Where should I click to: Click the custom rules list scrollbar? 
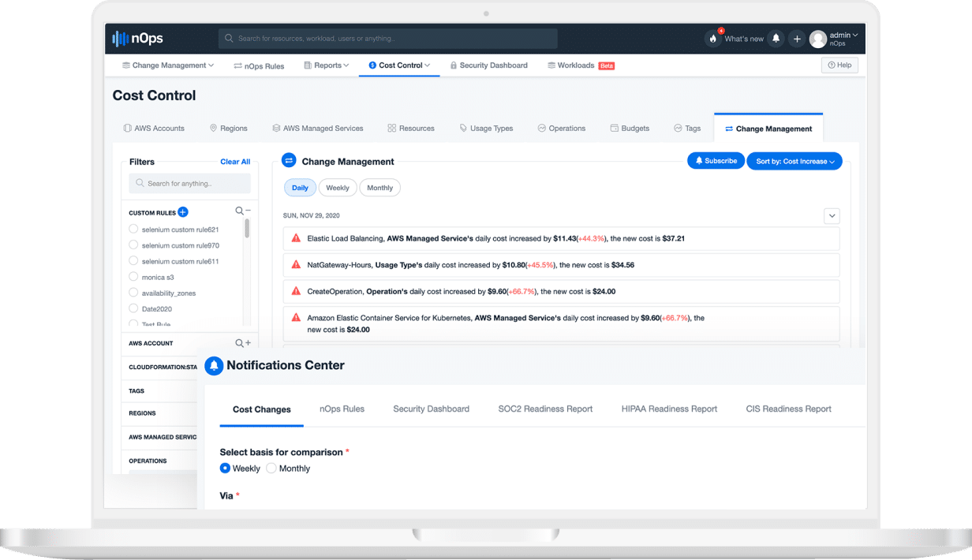click(247, 228)
